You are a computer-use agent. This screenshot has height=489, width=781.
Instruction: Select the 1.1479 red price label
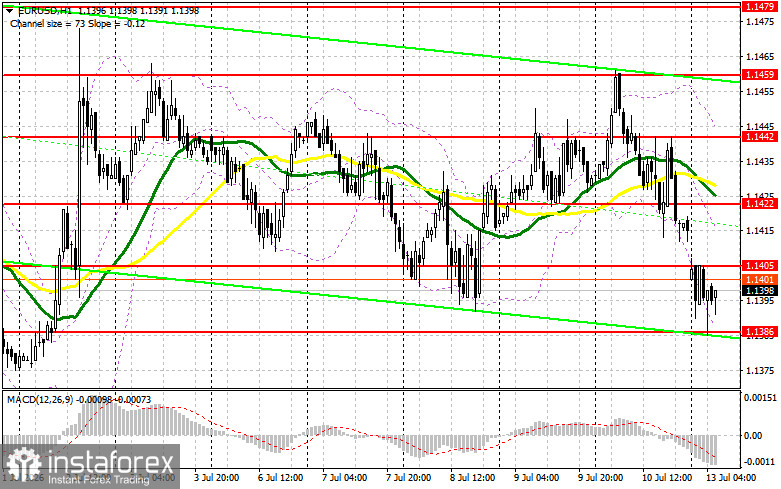(x=759, y=6)
